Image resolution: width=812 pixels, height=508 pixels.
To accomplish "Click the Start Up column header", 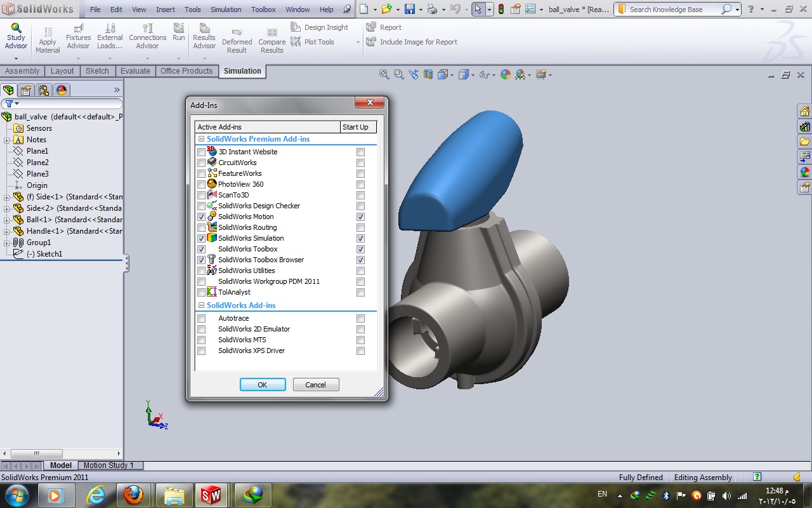I will (358, 127).
